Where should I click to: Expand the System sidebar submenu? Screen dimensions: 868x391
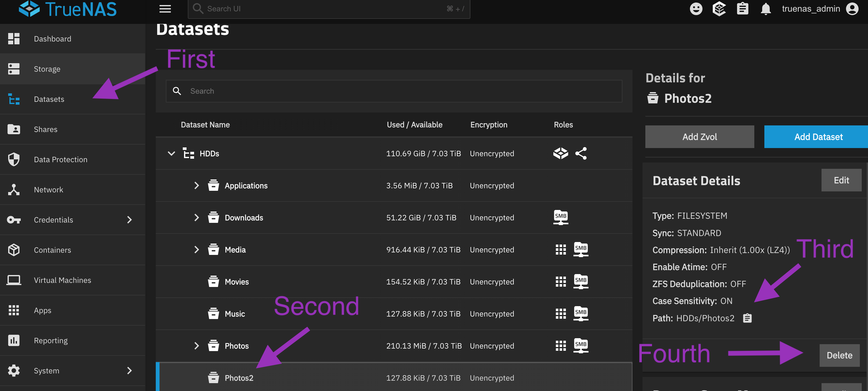(129, 371)
